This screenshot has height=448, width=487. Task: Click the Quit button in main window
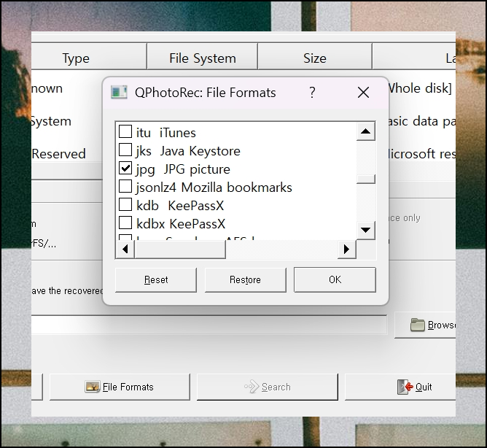click(x=400, y=387)
